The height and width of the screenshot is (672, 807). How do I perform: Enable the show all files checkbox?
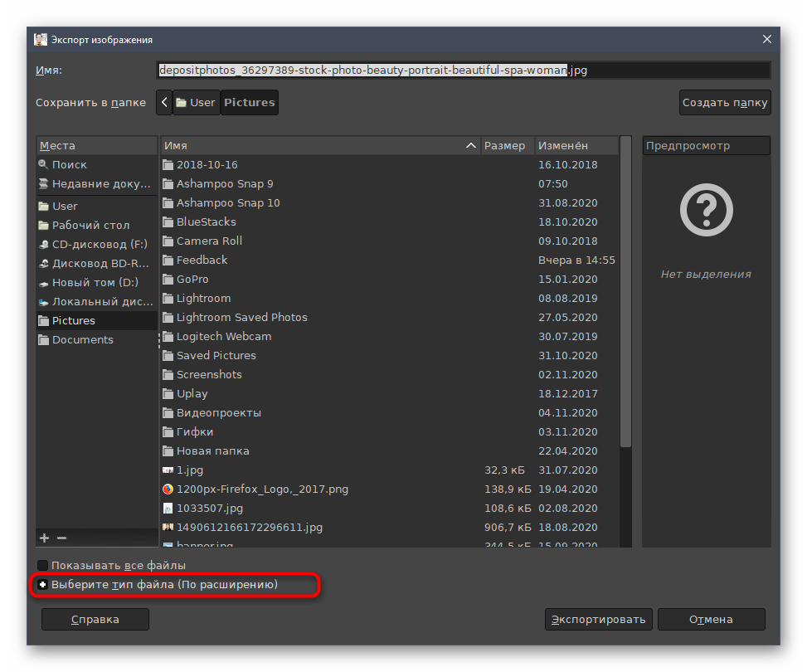tap(43, 566)
